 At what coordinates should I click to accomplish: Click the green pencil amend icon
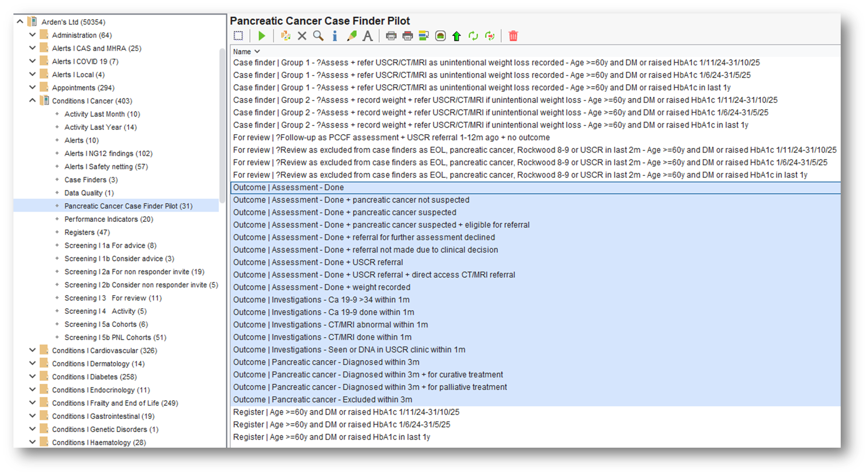click(x=351, y=36)
